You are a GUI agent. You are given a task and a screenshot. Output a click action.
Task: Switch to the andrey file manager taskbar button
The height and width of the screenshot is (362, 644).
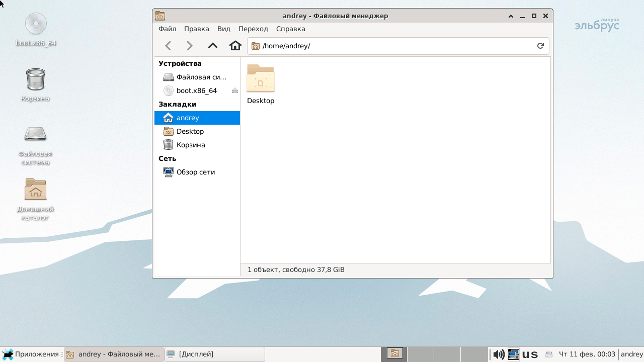pos(114,354)
